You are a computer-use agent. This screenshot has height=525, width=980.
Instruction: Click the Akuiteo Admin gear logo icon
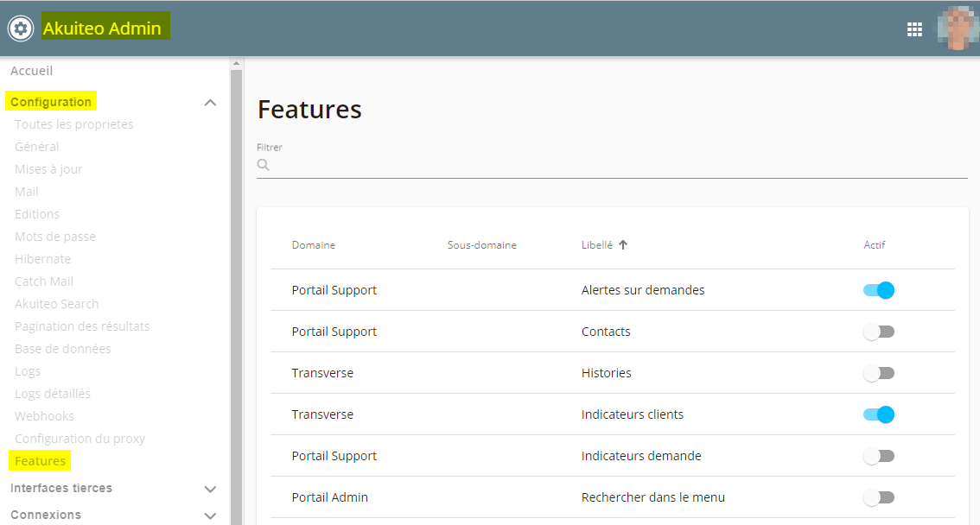point(20,28)
